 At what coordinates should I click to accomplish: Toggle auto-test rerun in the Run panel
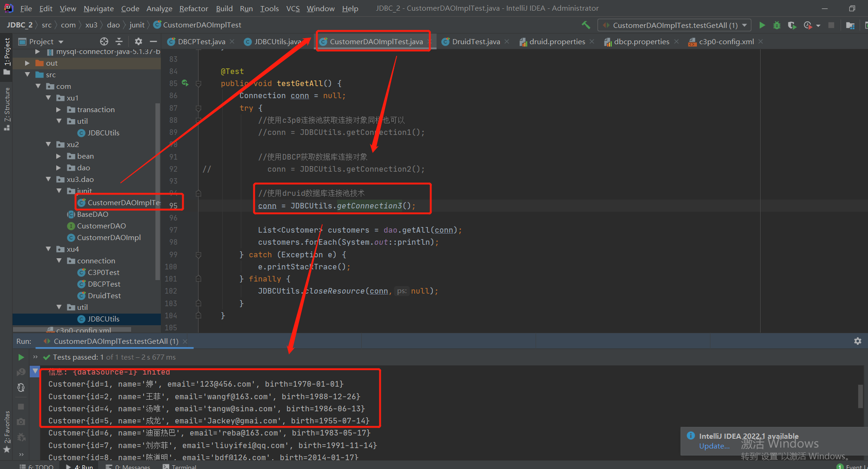coord(21,388)
